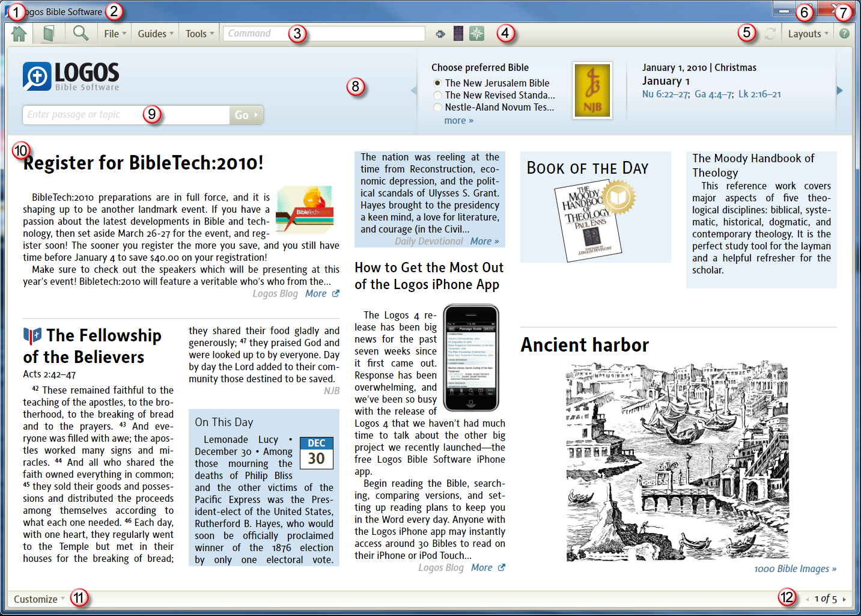Click the Logos Bible Software logo
The height and width of the screenshot is (616, 861).
click(71, 76)
